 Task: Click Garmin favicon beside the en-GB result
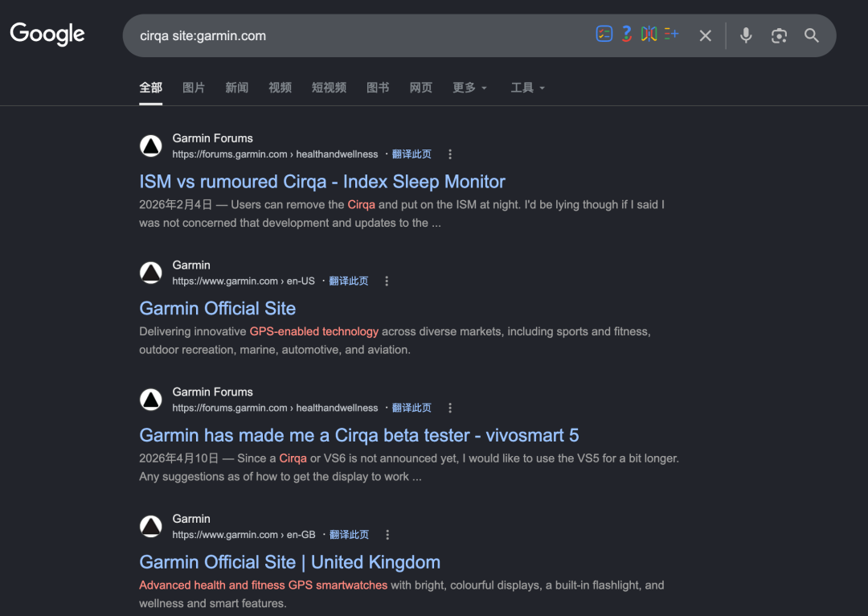150,526
